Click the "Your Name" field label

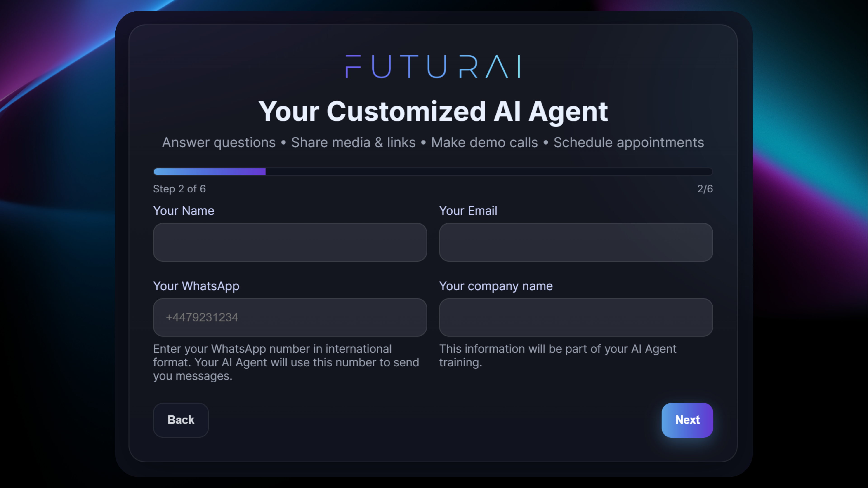pyautogui.click(x=184, y=211)
